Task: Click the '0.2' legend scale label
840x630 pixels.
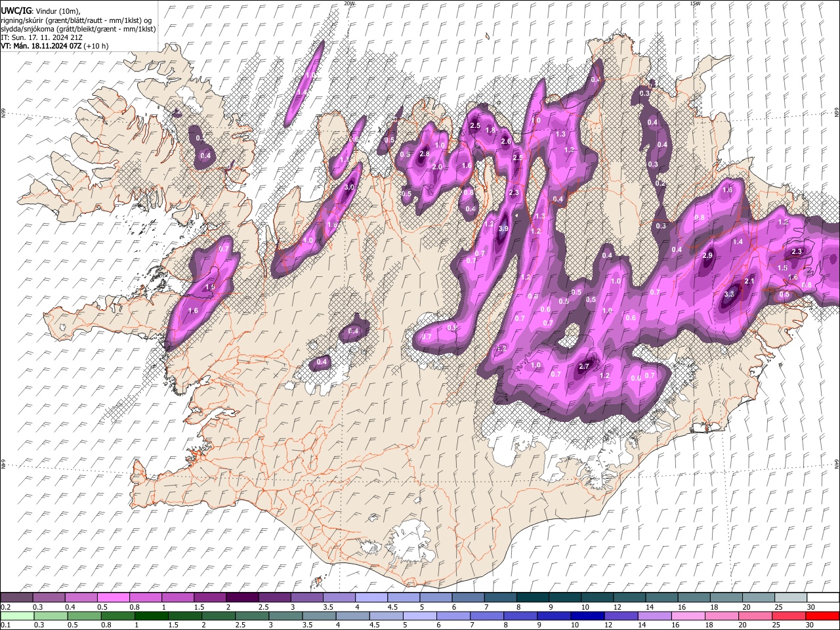Action: (x=5, y=607)
